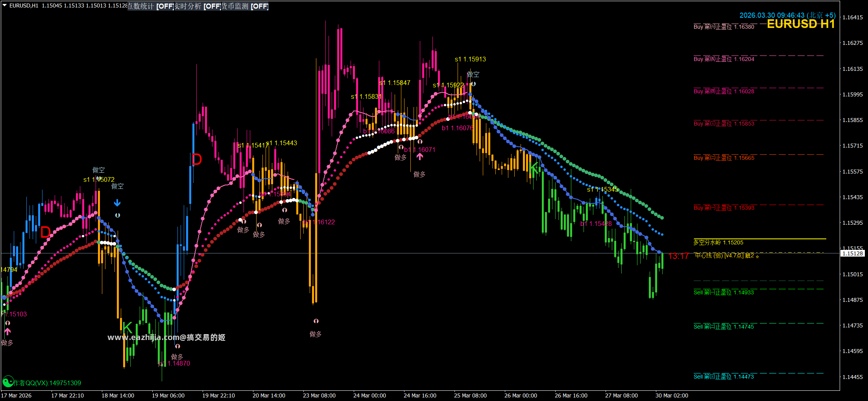Click the 30 Mar 02:00 time axis label

(x=672, y=395)
